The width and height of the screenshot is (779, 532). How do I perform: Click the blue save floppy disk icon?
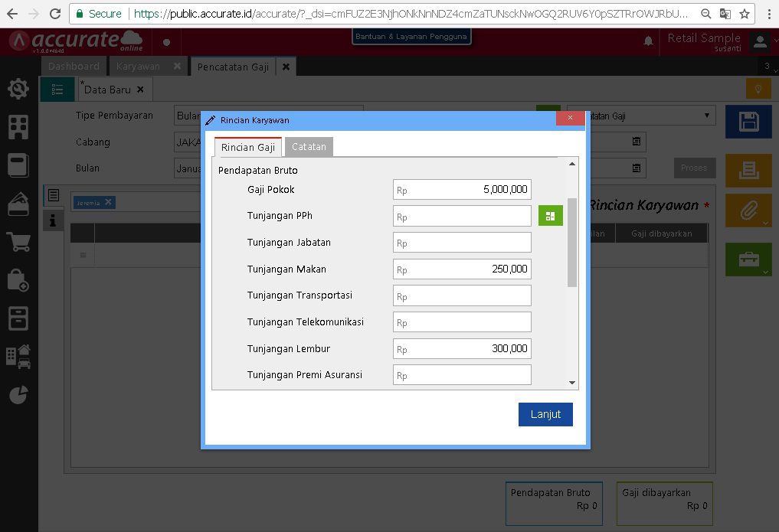coord(748,122)
